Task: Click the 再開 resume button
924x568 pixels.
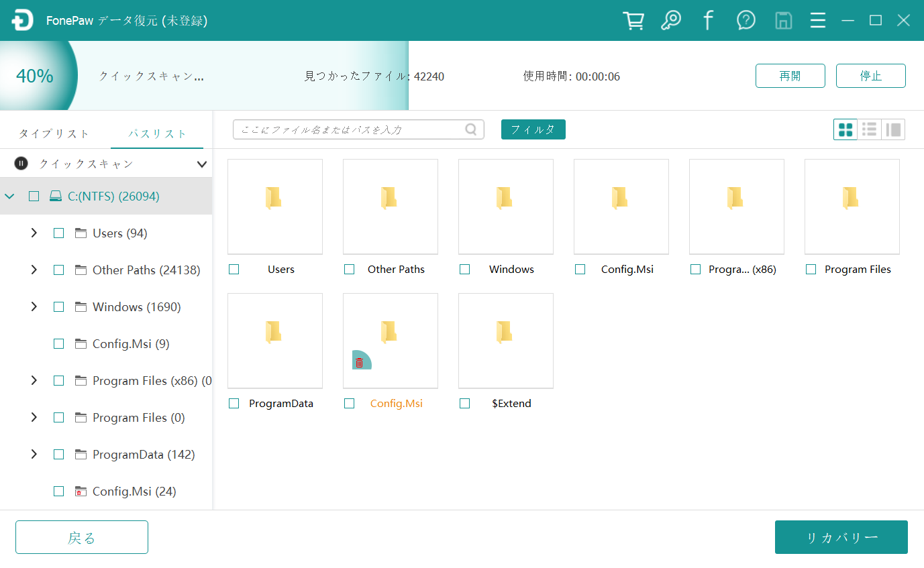Action: tap(790, 76)
